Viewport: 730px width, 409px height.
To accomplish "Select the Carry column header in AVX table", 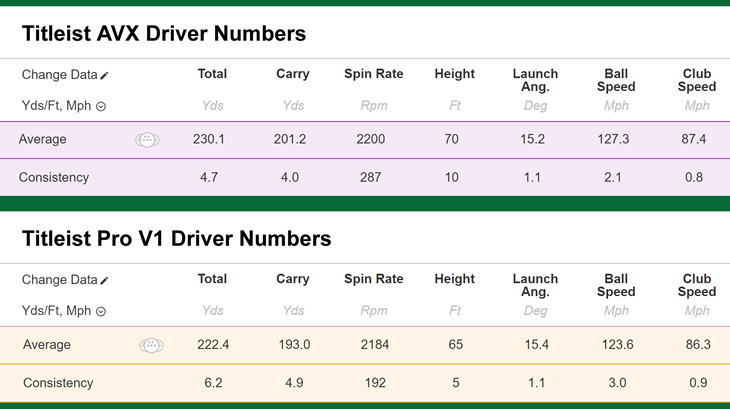I will point(293,74).
